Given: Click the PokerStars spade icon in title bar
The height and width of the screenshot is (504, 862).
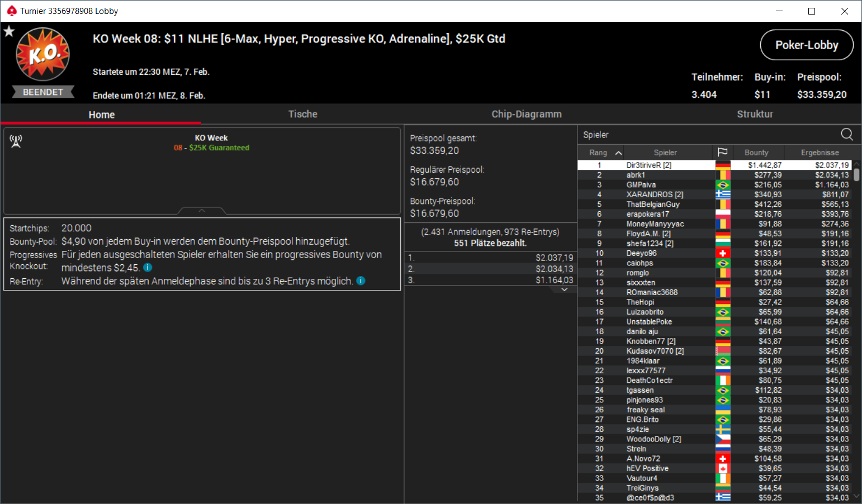Looking at the screenshot, I should (11, 11).
